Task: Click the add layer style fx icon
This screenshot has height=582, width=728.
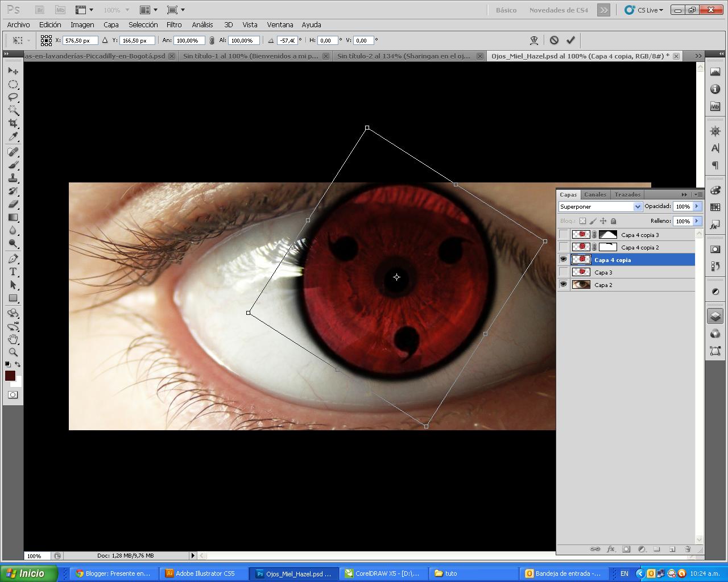Action: pyautogui.click(x=611, y=549)
